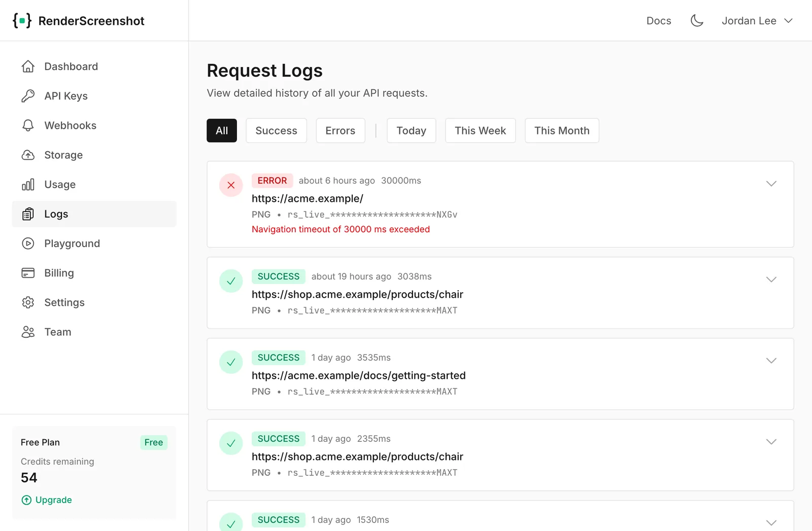This screenshot has height=531, width=812.
Task: Select the All filter tab
Action: click(x=222, y=131)
